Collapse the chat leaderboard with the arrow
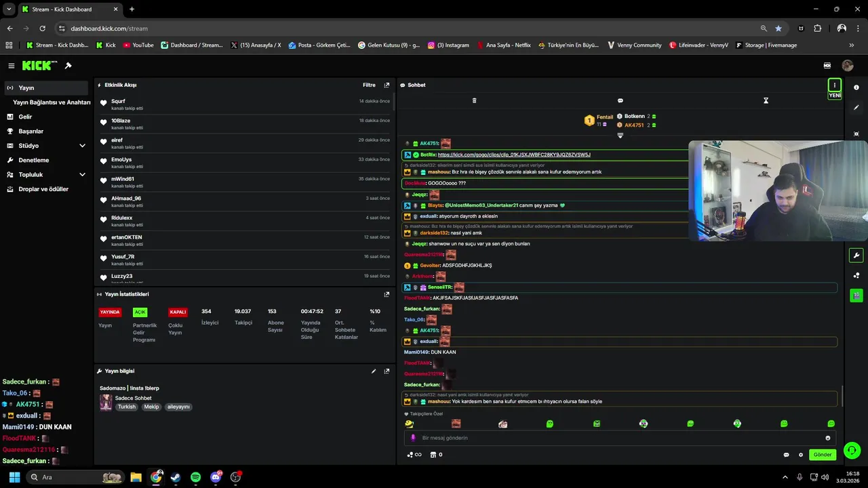The width and height of the screenshot is (868, 488). point(620,136)
